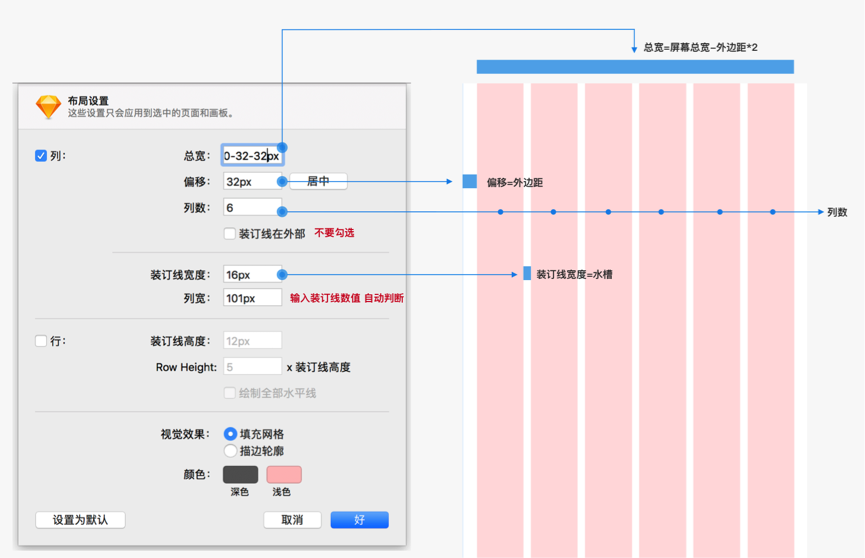Enable the 行 rows checkbox
The width and height of the screenshot is (865, 558).
(41, 341)
